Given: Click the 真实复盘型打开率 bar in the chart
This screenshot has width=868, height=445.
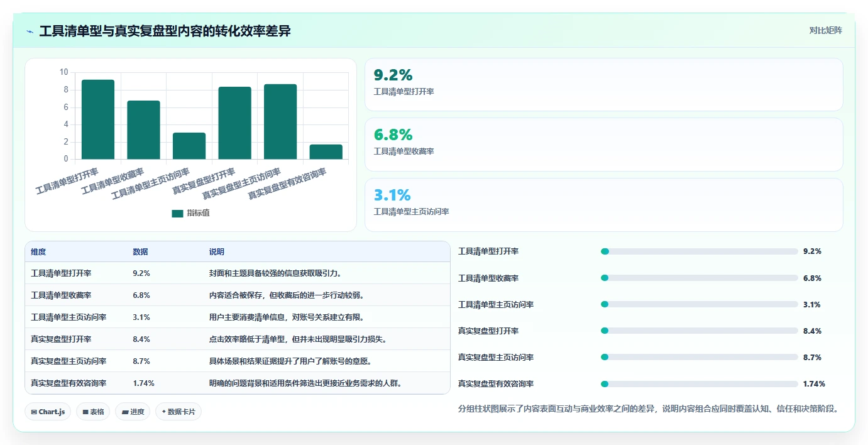Looking at the screenshot, I should 235,123.
